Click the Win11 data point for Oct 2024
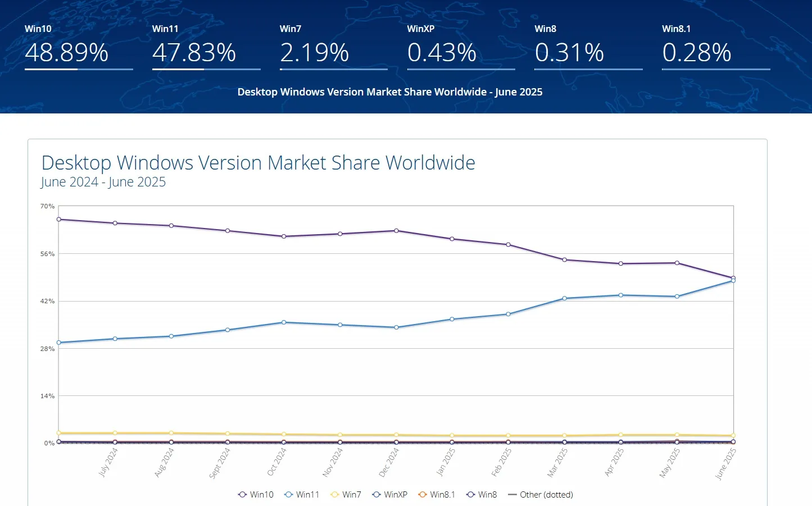 coord(284,322)
